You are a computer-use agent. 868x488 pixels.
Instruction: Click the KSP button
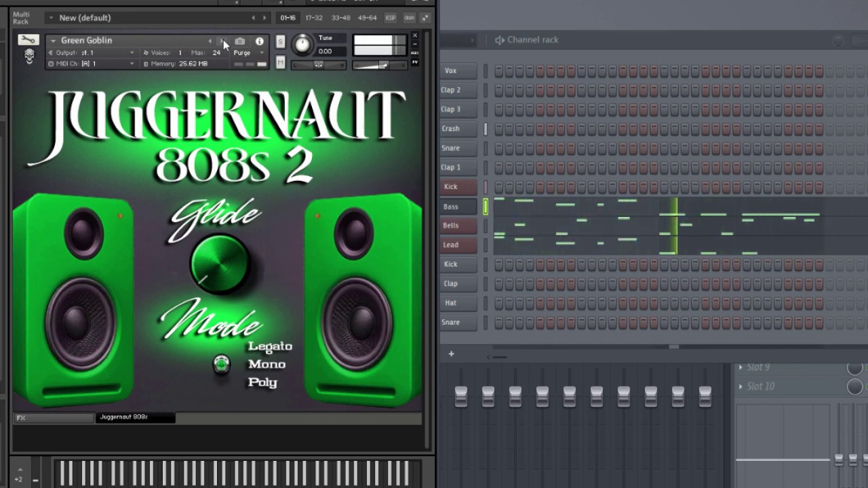pyautogui.click(x=391, y=18)
